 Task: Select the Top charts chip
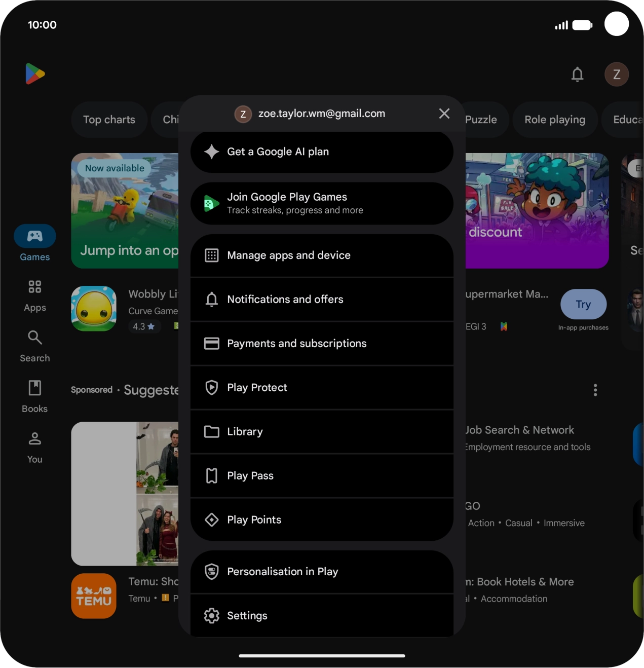109,120
